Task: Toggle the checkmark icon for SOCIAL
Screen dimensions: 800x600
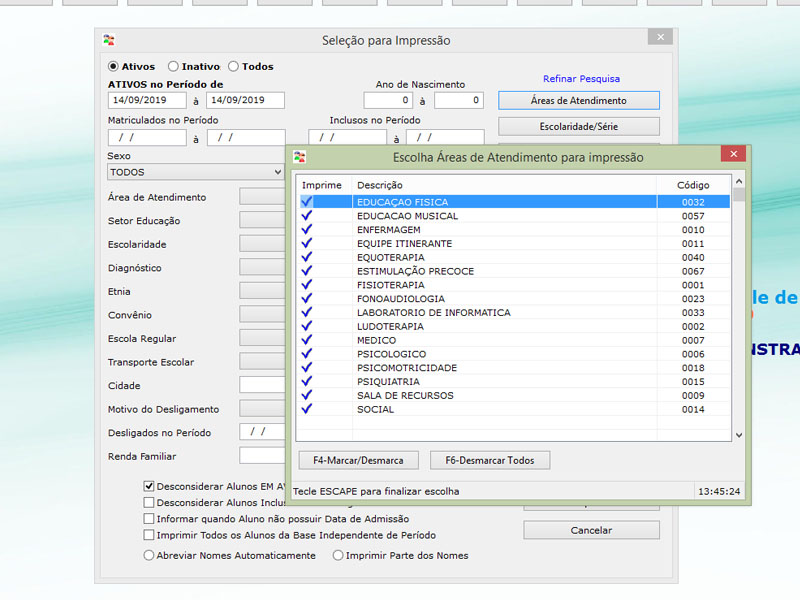Action: (x=307, y=409)
